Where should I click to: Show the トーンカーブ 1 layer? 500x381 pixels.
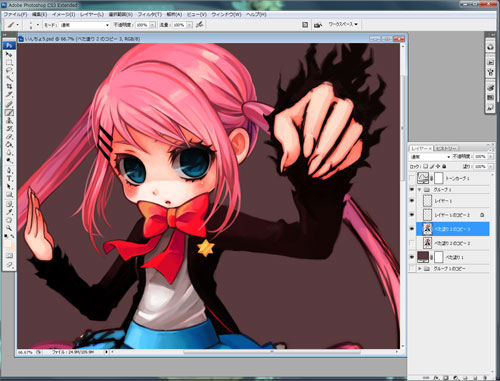(412, 178)
